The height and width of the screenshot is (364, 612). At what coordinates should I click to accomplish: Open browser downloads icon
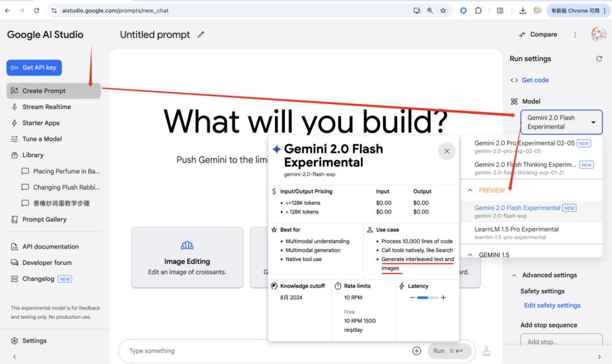(x=523, y=10)
